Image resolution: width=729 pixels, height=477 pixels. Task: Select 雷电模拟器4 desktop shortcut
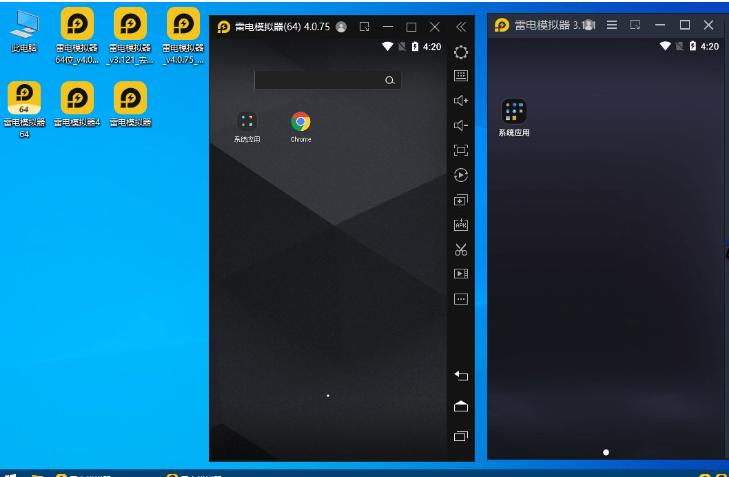(x=77, y=104)
